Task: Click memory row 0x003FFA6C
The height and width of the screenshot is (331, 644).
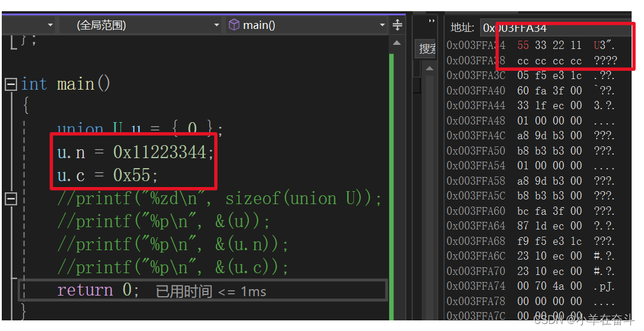Action: [x=531, y=256]
